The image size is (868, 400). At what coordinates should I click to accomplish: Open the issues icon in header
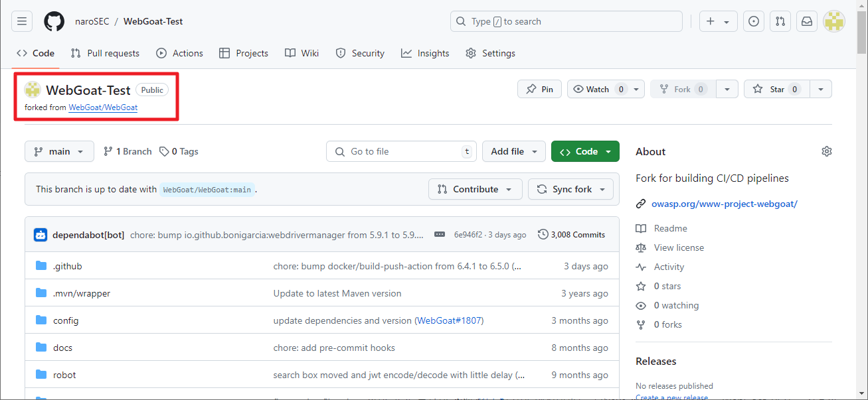754,21
